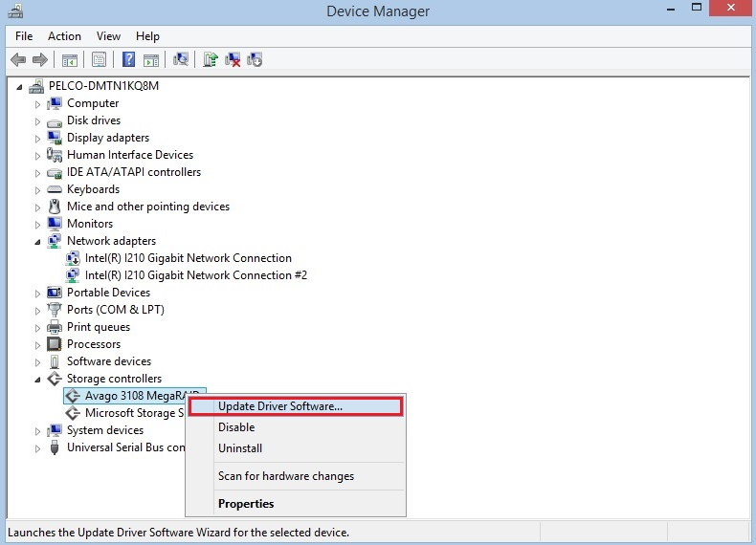
Task: Click the mouse icon for pointing devices
Action: (x=55, y=207)
